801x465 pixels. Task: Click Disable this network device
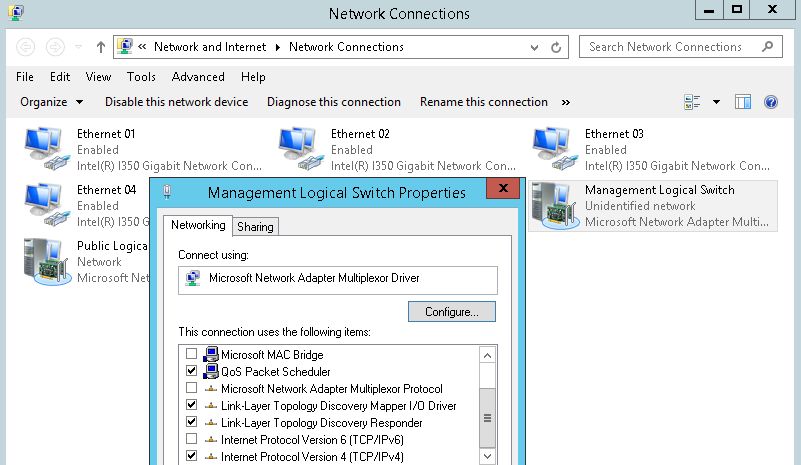click(x=177, y=102)
